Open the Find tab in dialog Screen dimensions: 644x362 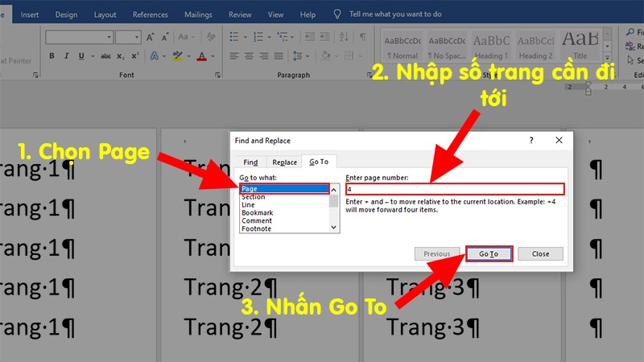click(x=250, y=162)
